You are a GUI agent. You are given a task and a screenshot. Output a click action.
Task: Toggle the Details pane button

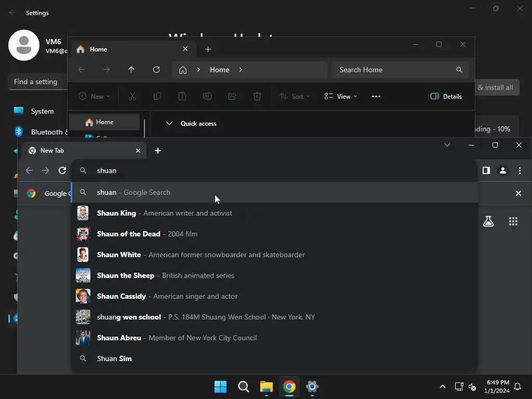tap(446, 96)
